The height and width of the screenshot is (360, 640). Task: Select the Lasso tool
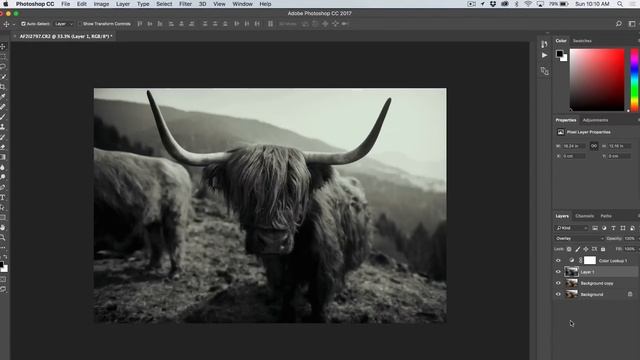point(3,67)
